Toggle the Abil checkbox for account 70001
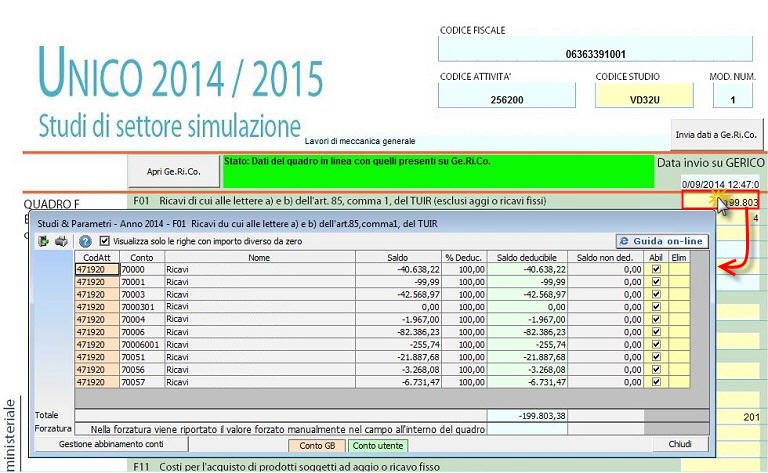 (x=656, y=282)
